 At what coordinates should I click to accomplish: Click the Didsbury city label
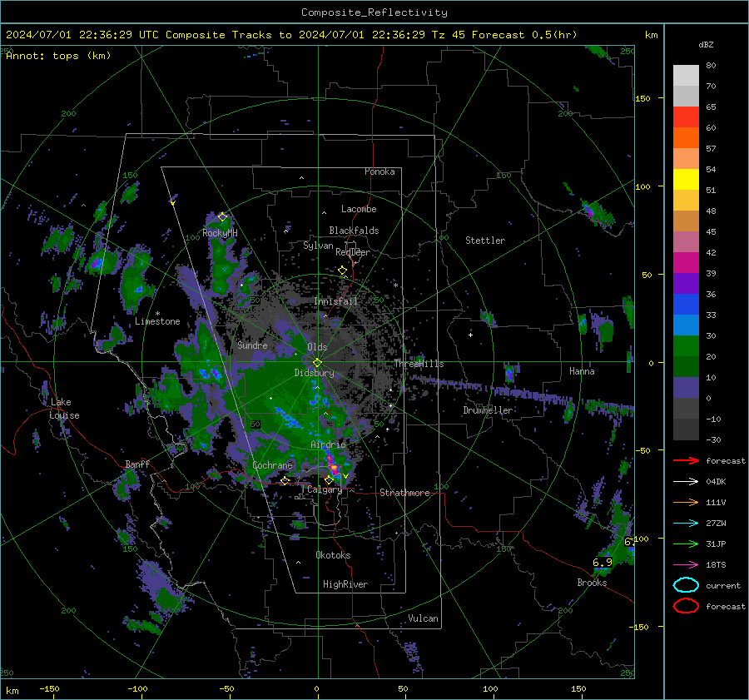click(315, 373)
